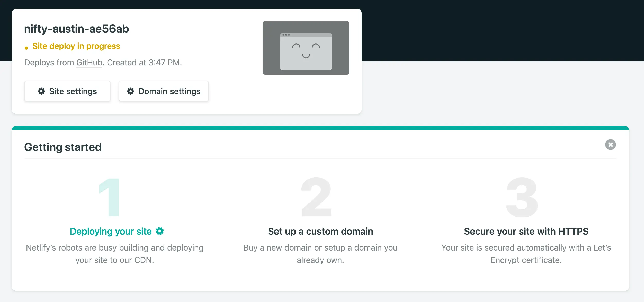Open the Deploying your site step
Screen dimensions: 644x302
pyautogui.click(x=111, y=231)
